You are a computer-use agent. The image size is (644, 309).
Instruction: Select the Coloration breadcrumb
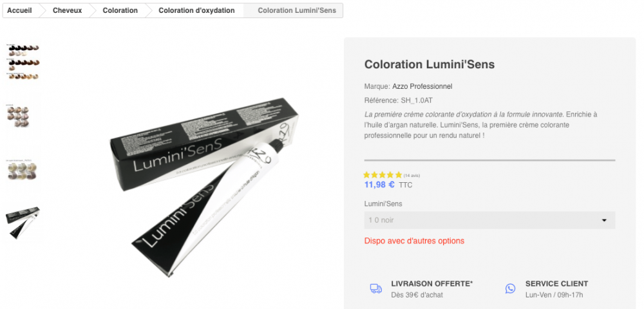[x=120, y=10]
